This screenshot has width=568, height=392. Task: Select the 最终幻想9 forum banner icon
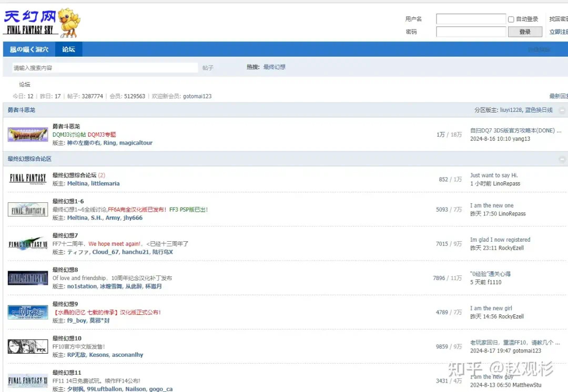[28, 312]
